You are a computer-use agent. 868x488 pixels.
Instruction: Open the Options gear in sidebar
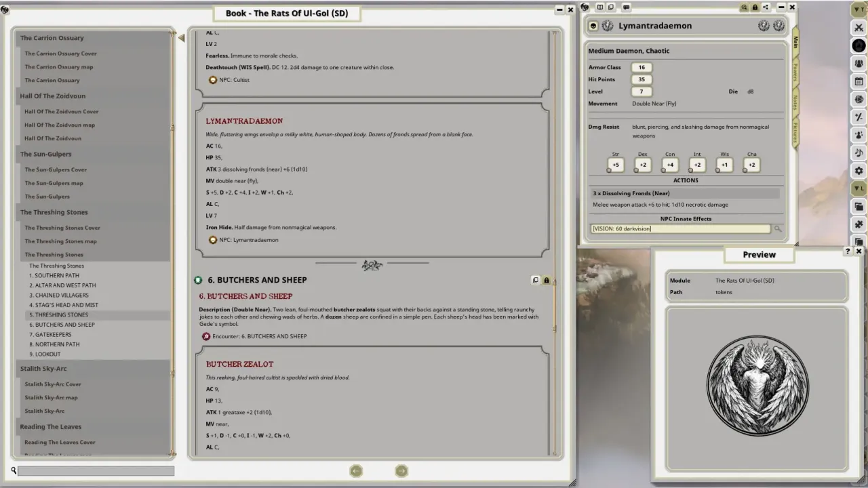click(859, 171)
